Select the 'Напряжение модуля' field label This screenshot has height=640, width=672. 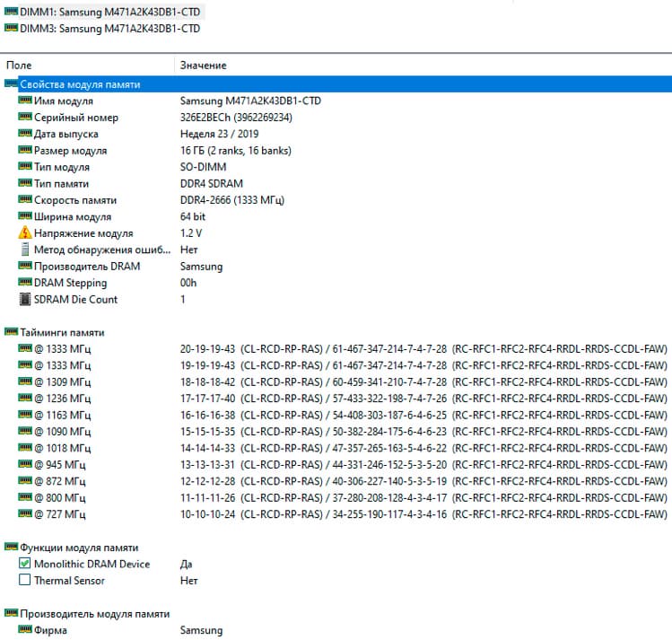83,233
